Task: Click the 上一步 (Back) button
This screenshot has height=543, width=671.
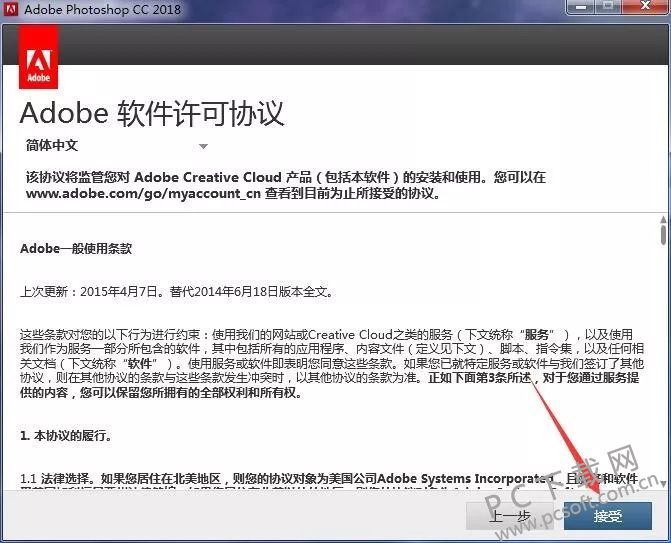Action: tap(510, 516)
